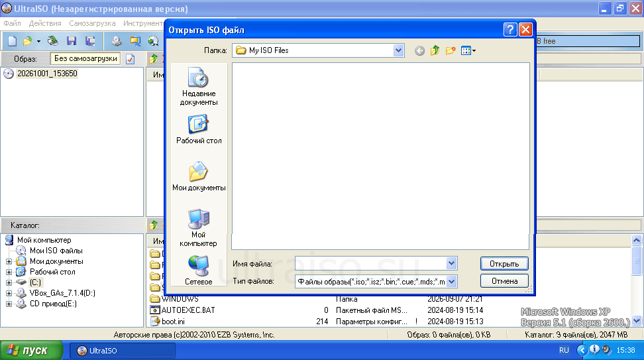Select Мой компьютер in catalog tree
This screenshot has width=644, height=360.
(x=44, y=240)
